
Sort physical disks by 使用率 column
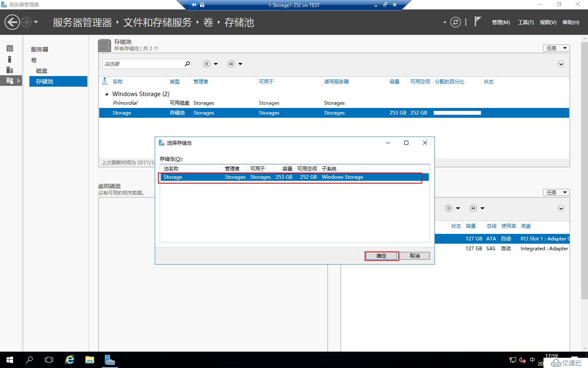(509, 226)
